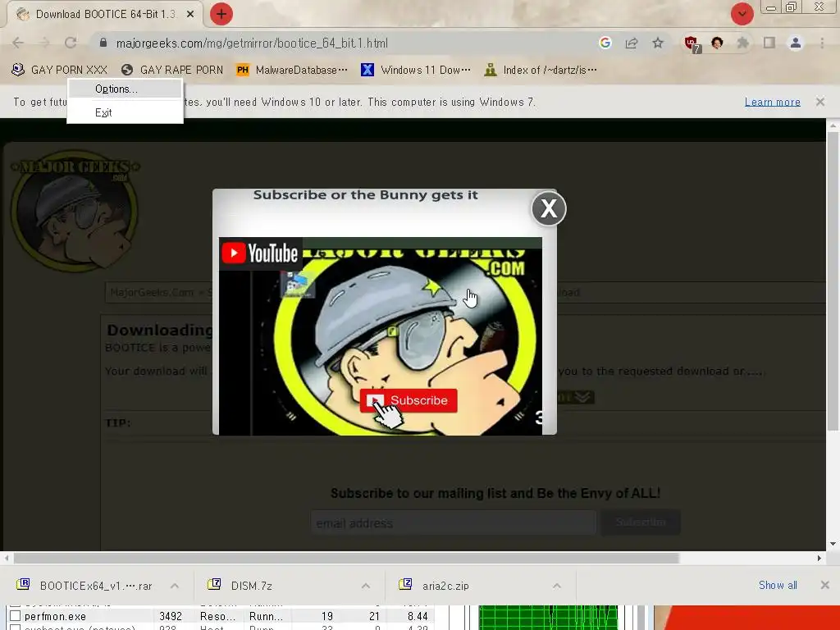The image size is (840, 630).
Task: Open the BOOTICEx64 rar download item
Action: [84, 586]
